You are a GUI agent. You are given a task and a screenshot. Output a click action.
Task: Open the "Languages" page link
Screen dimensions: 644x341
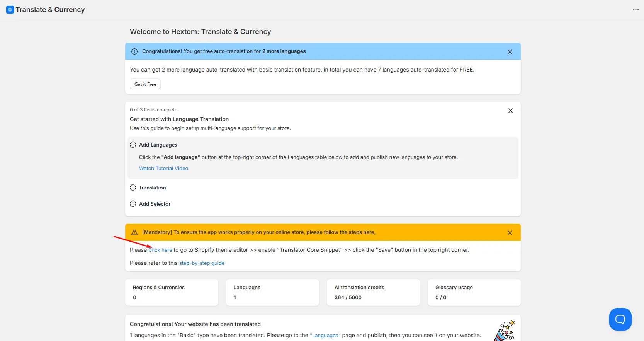[x=325, y=336]
